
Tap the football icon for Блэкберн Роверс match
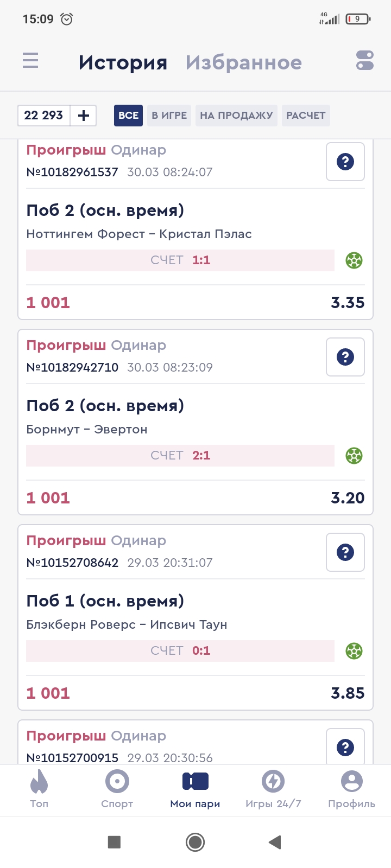point(354,651)
